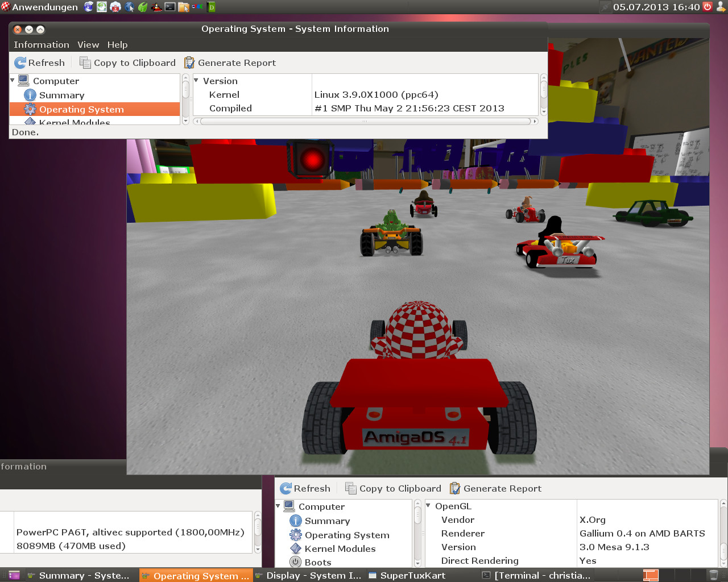728x582 pixels.
Task: Open SuperTuxKart launcher in the top panel
Action: click(156, 7)
